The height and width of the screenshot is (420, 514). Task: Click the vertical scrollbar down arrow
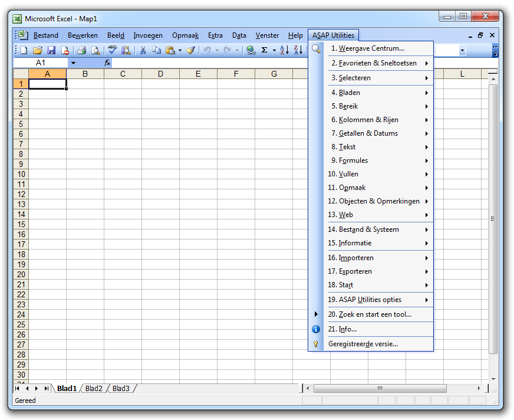(x=493, y=379)
